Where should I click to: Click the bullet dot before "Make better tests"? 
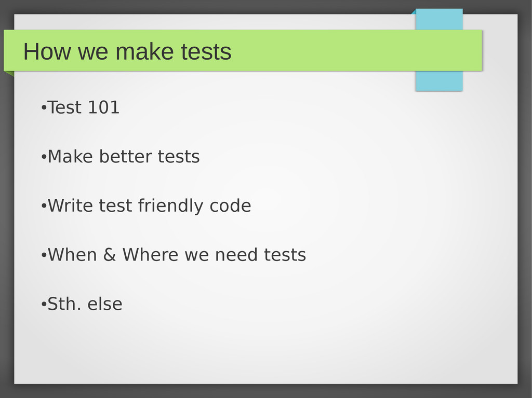44,157
